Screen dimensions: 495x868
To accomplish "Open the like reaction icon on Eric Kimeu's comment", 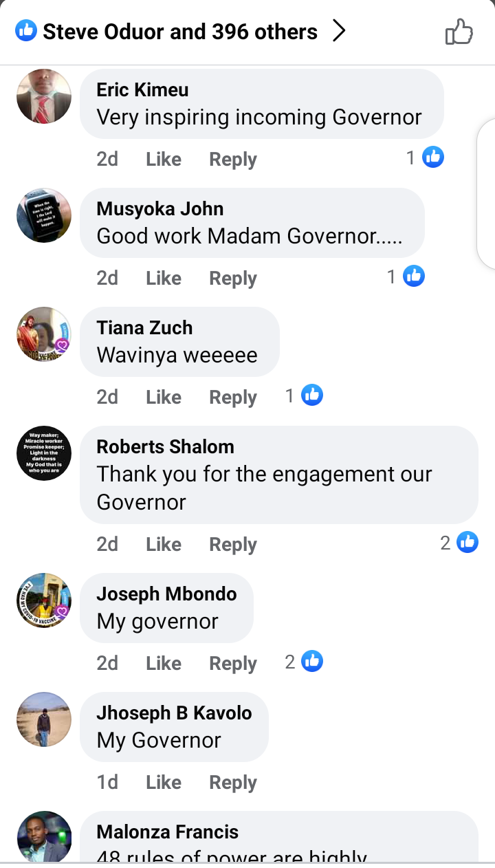I will pyautogui.click(x=433, y=158).
